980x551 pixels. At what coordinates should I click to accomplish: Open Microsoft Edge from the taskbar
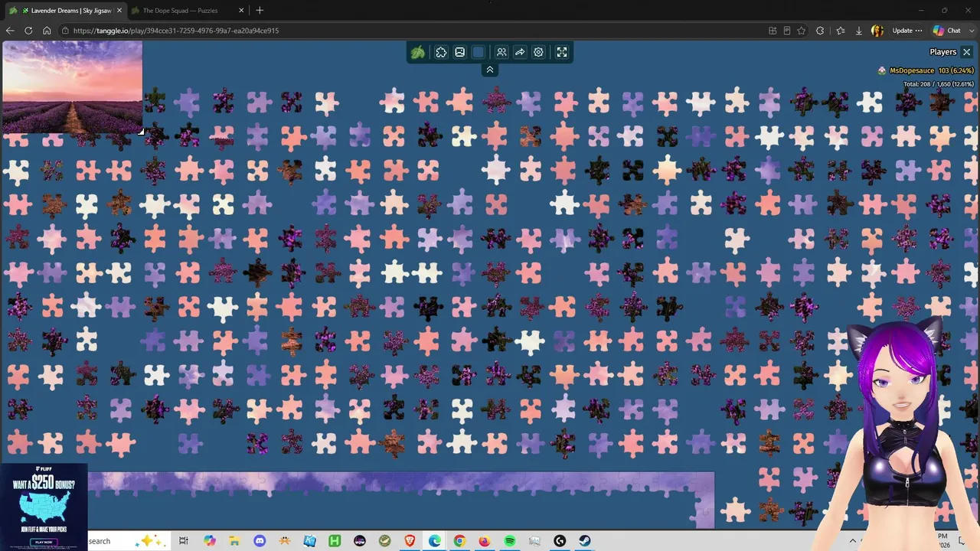pyautogui.click(x=435, y=541)
